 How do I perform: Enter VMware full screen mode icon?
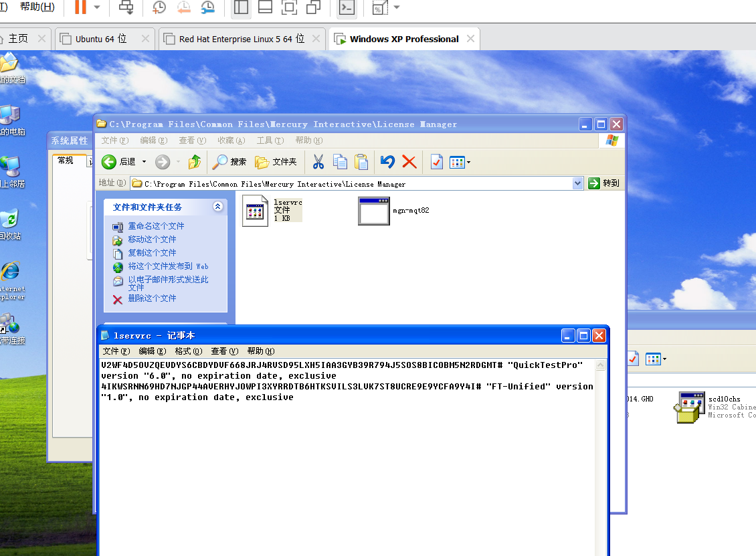point(289,7)
